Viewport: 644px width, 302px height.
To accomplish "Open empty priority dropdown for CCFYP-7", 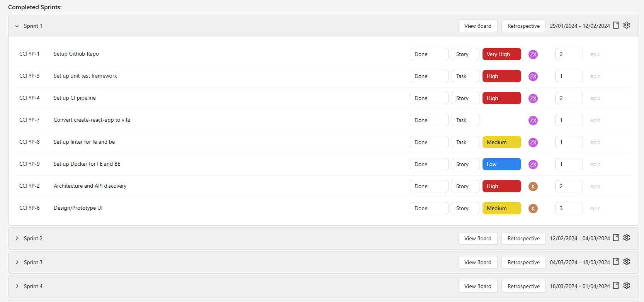I will point(501,120).
